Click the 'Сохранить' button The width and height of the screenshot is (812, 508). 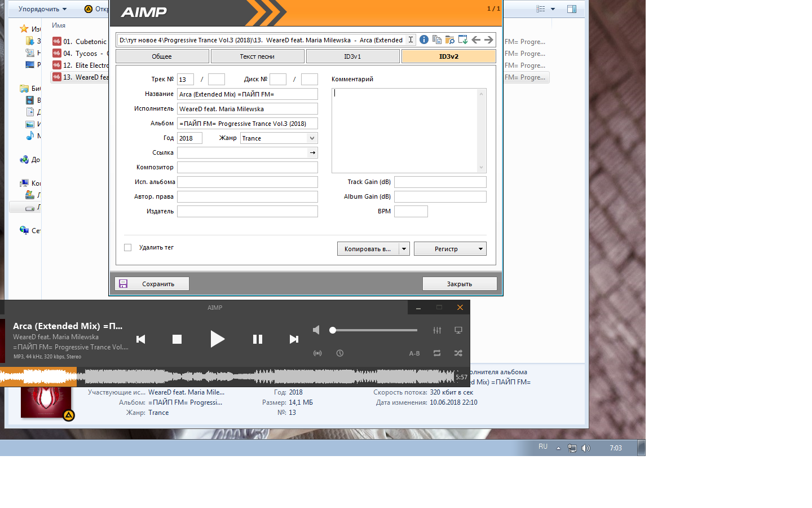coord(152,284)
